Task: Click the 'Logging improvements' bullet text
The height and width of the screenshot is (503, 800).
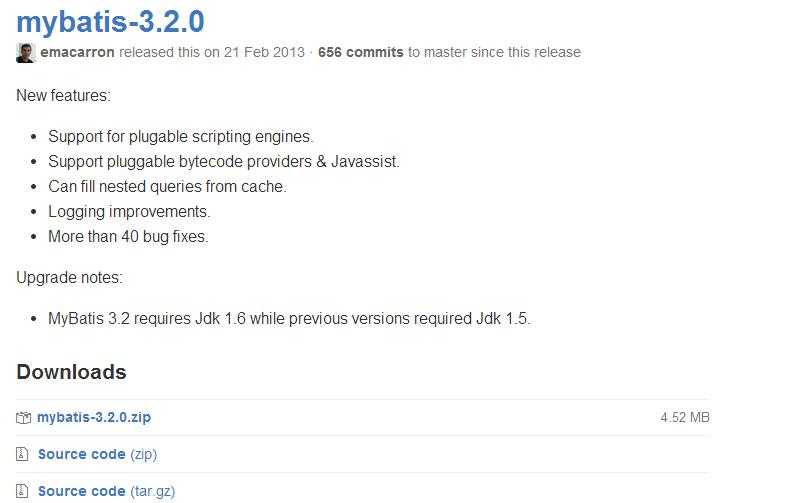Action: pyautogui.click(x=129, y=212)
